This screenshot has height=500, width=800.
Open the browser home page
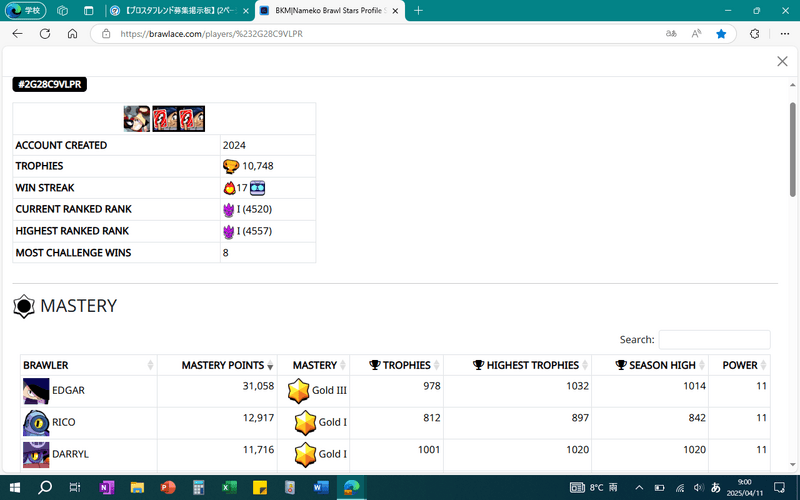[x=72, y=34]
